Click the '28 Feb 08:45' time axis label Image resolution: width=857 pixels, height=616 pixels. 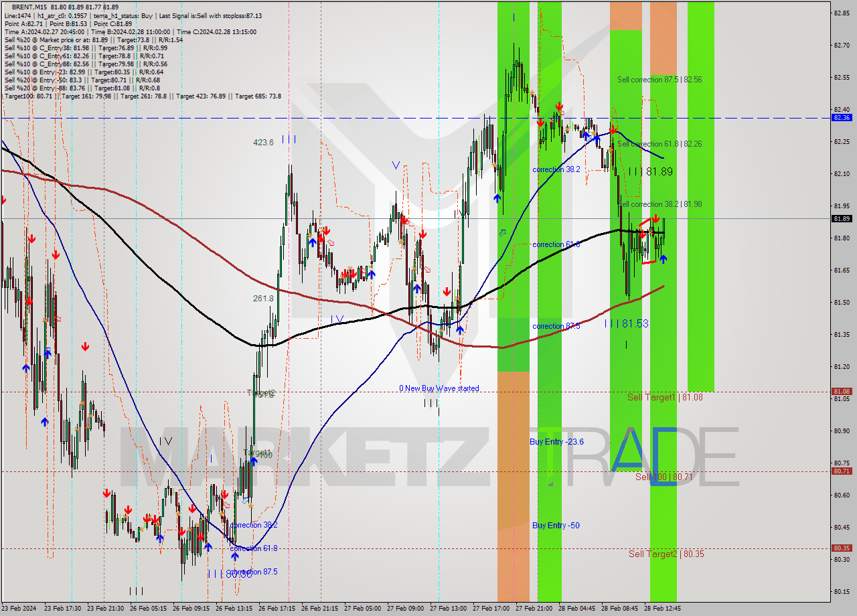point(620,609)
